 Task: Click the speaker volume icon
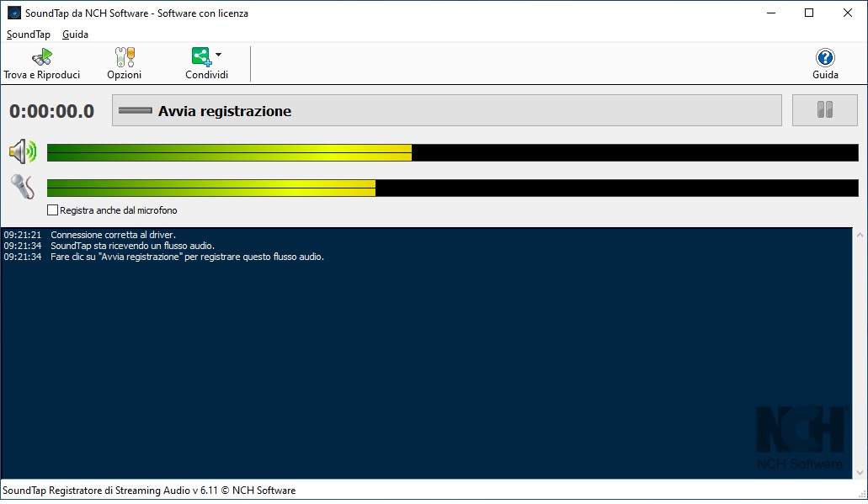[x=23, y=151]
